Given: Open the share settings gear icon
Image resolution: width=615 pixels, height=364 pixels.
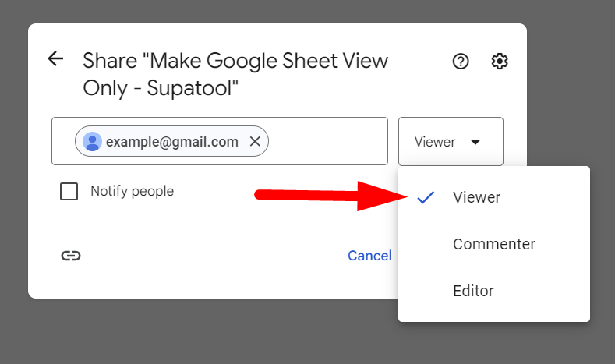Looking at the screenshot, I should 500,62.
